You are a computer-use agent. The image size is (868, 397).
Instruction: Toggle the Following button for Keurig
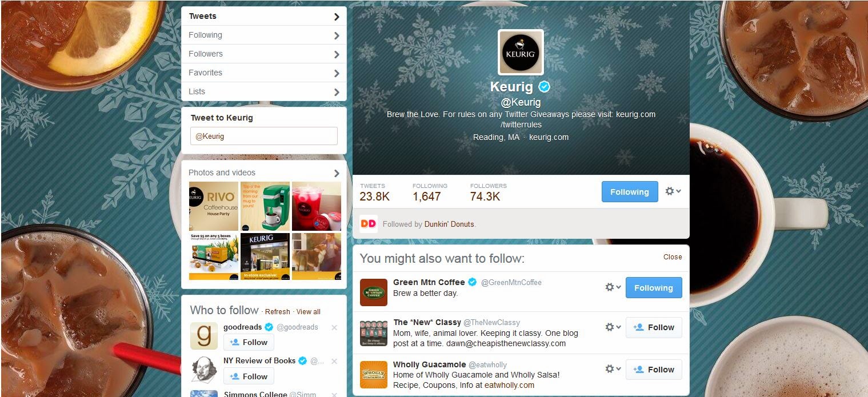point(629,192)
